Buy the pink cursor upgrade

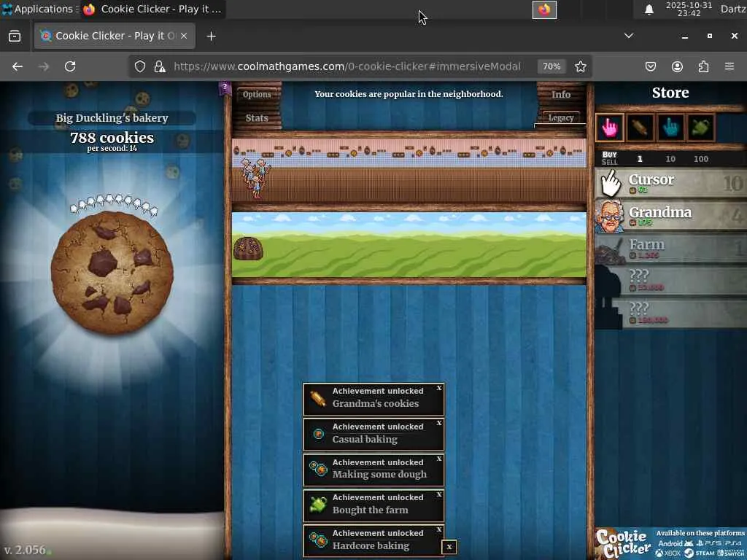[x=609, y=128]
